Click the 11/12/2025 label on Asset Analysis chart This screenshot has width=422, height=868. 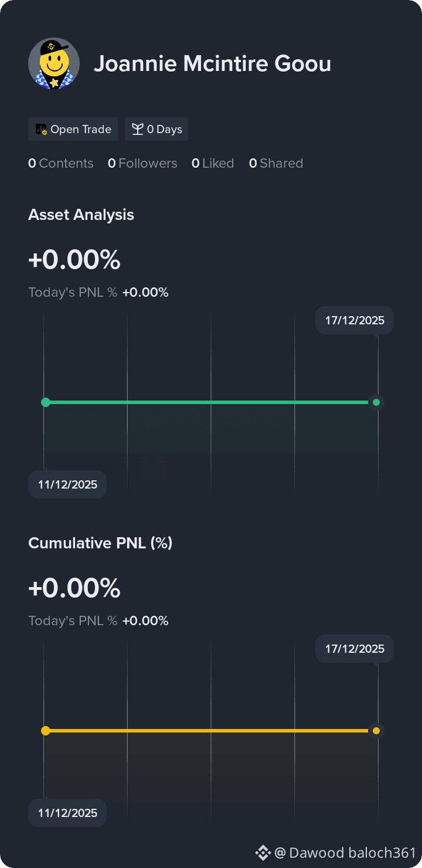(x=67, y=484)
